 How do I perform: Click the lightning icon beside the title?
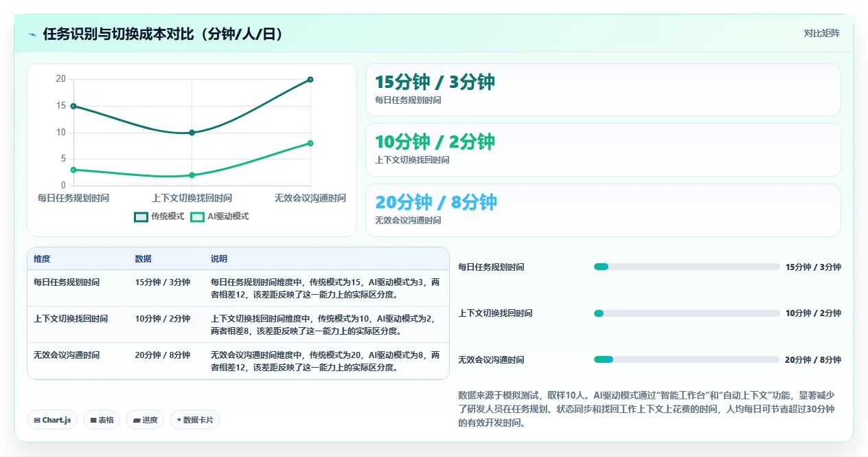pos(33,34)
